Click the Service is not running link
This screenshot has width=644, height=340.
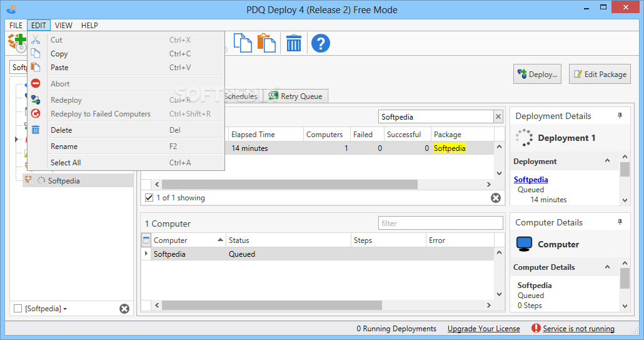coord(578,329)
